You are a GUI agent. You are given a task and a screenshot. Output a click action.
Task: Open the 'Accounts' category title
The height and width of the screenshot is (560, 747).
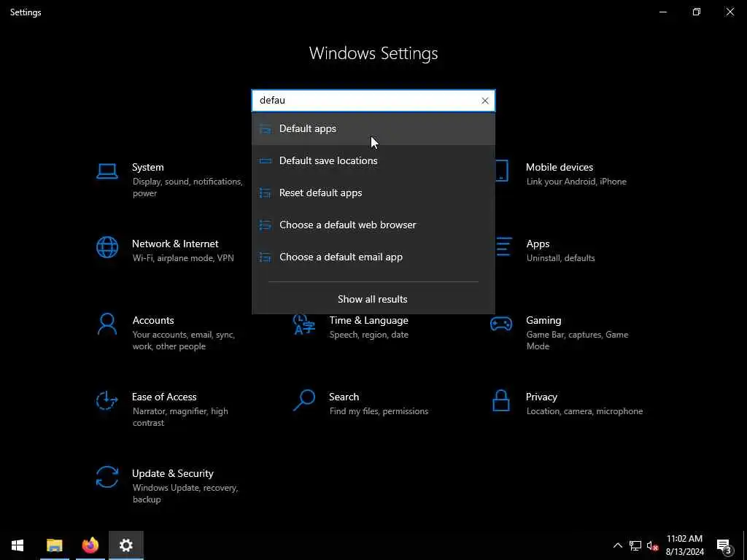tap(153, 321)
